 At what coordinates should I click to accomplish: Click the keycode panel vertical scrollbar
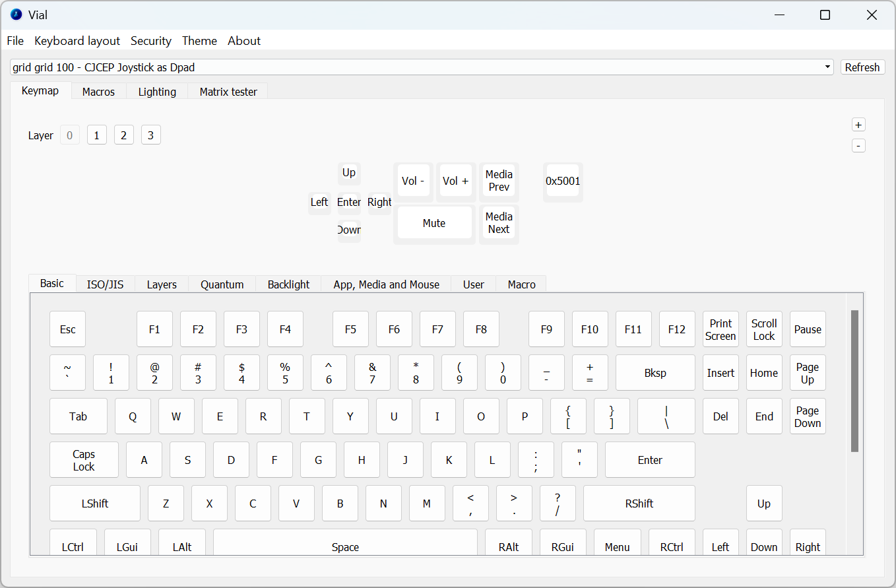tap(854, 381)
